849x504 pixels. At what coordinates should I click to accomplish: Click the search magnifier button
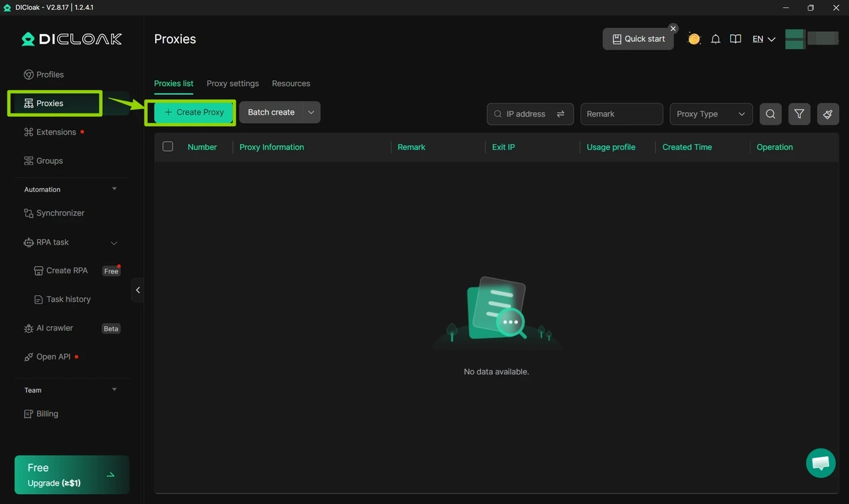(x=769, y=113)
